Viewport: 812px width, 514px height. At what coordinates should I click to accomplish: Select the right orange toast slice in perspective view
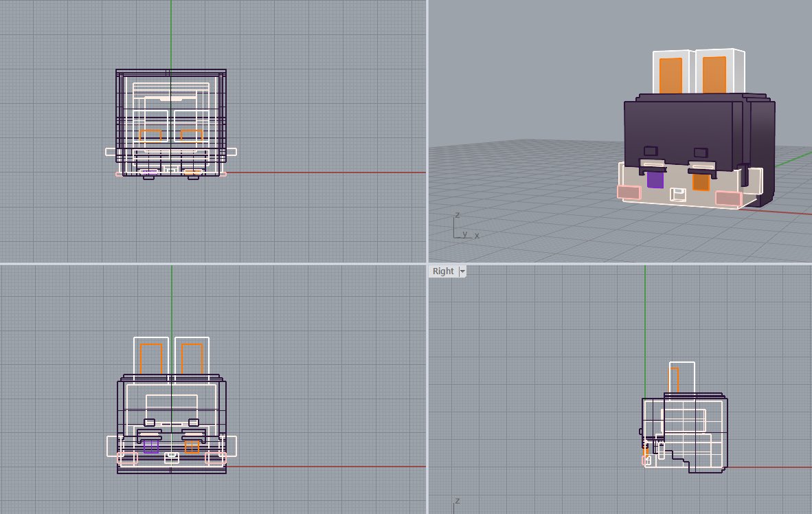714,75
